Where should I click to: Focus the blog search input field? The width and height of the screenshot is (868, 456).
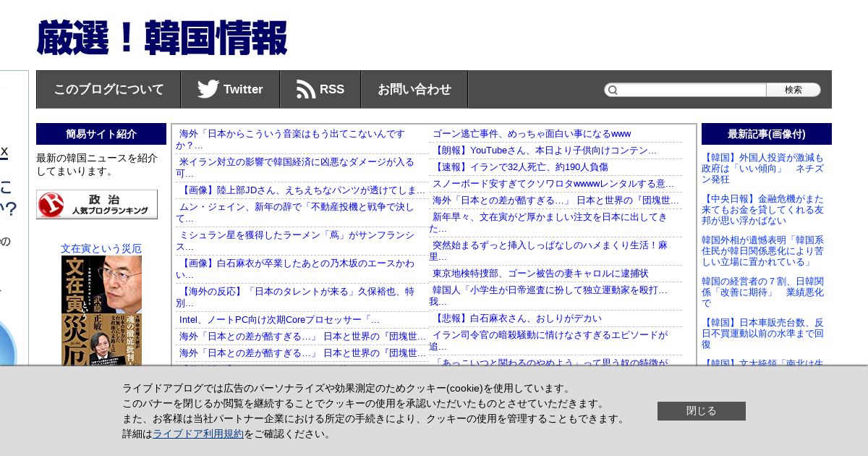point(685,90)
